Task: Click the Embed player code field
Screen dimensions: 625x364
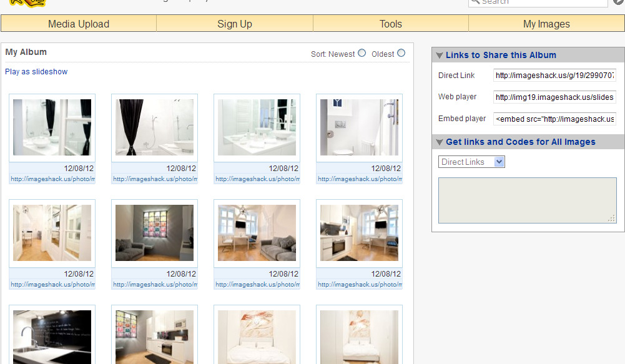Action: [x=554, y=119]
